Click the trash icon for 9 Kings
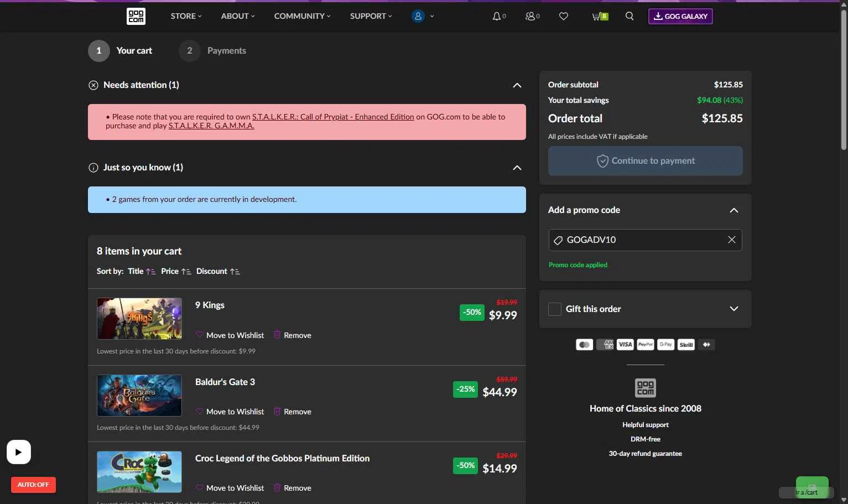 (x=277, y=335)
